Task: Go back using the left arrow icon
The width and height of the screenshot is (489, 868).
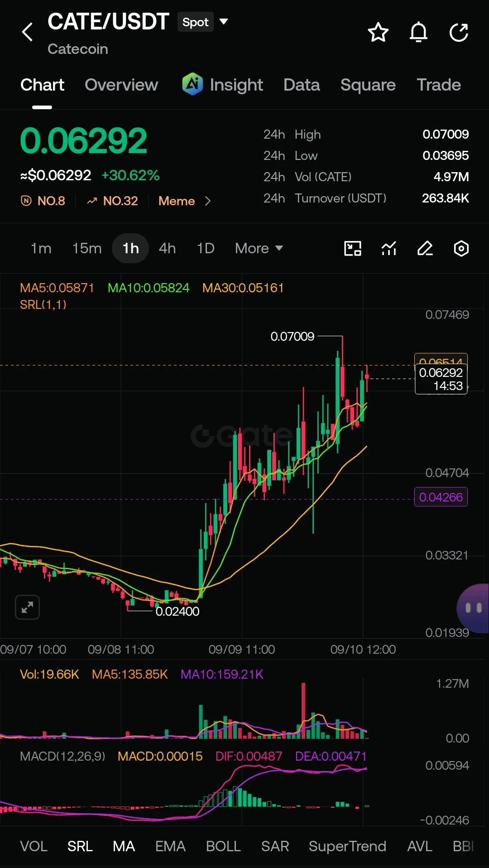Action: 28,32
